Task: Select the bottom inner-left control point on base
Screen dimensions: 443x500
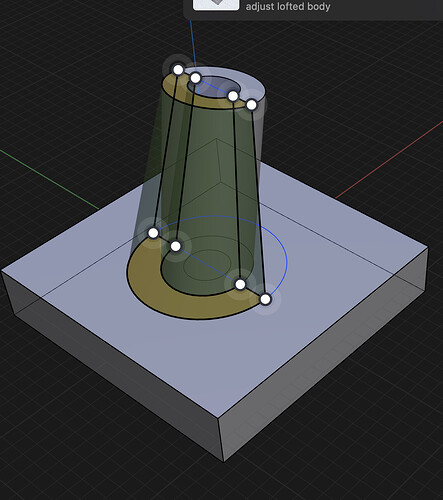Action: click(176, 246)
